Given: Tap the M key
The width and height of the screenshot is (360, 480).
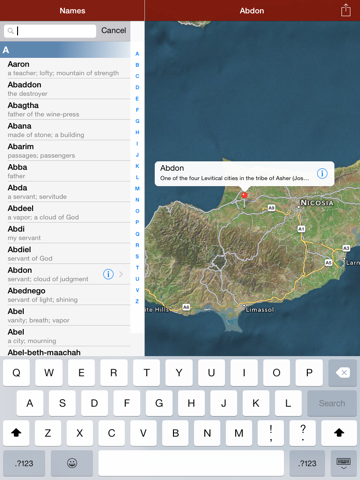Looking at the screenshot, I should (x=239, y=433).
